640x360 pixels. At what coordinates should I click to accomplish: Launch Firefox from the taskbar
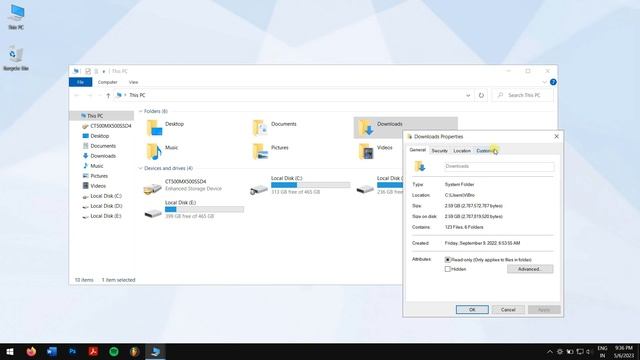[31, 351]
